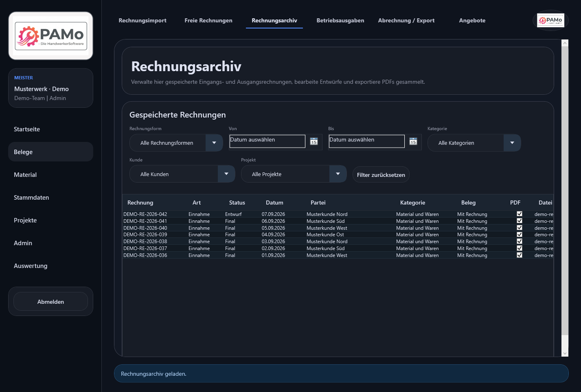The height and width of the screenshot is (392, 581).
Task: Click the Filter zurücksetzen button
Action: click(x=381, y=175)
